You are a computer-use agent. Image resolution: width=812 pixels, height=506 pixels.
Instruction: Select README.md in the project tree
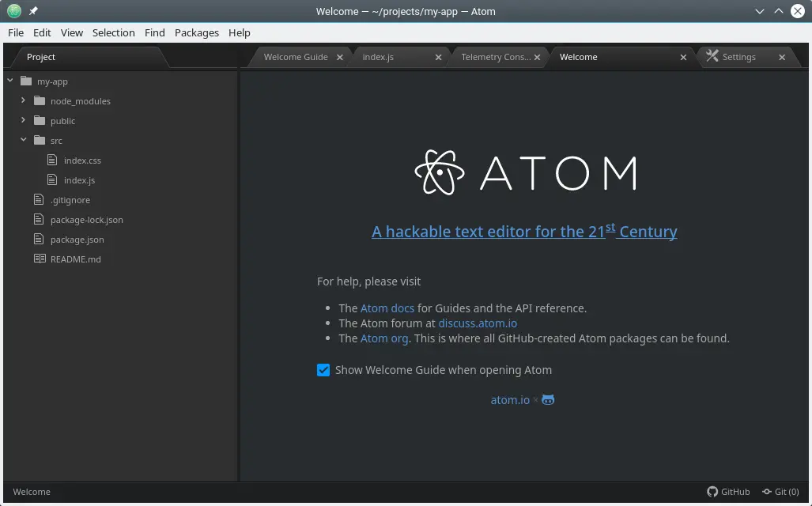pyautogui.click(x=76, y=259)
